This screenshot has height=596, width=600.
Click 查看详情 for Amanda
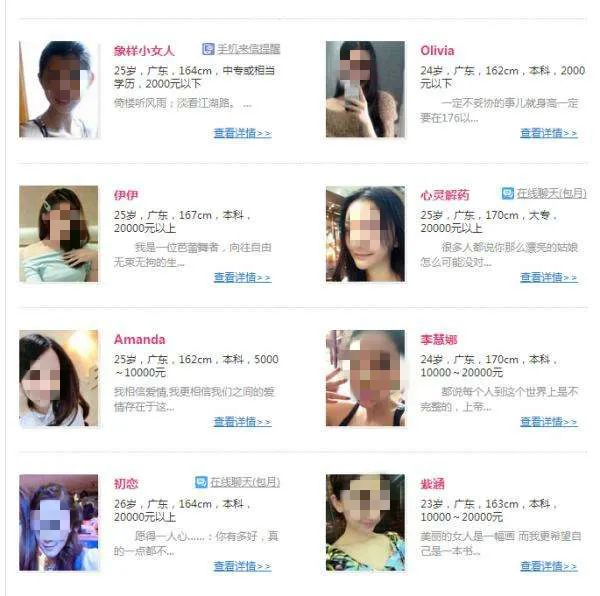(242, 422)
